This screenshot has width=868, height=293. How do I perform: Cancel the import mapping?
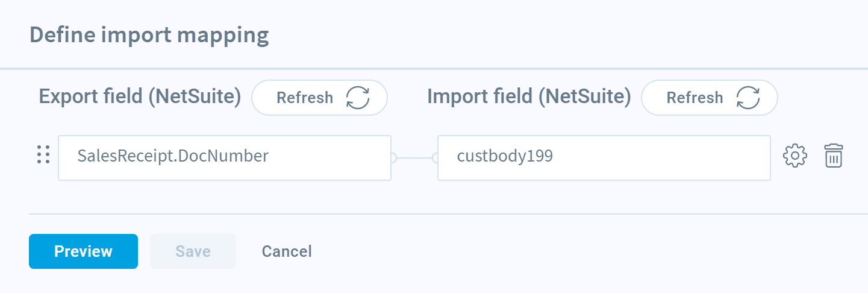[x=287, y=251]
